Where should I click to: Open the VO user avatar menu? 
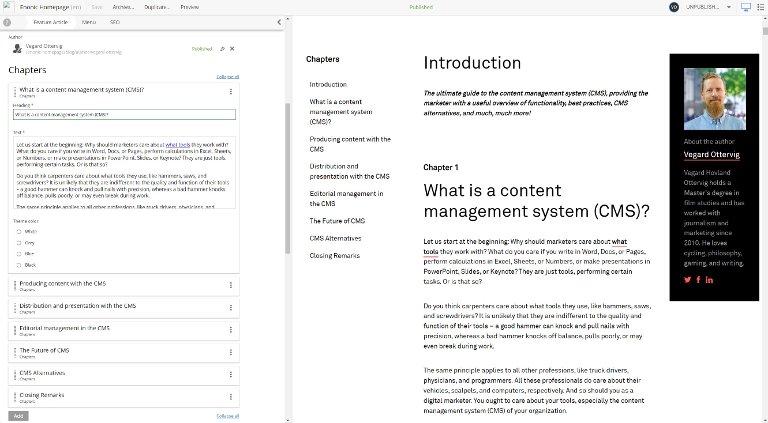(674, 7)
